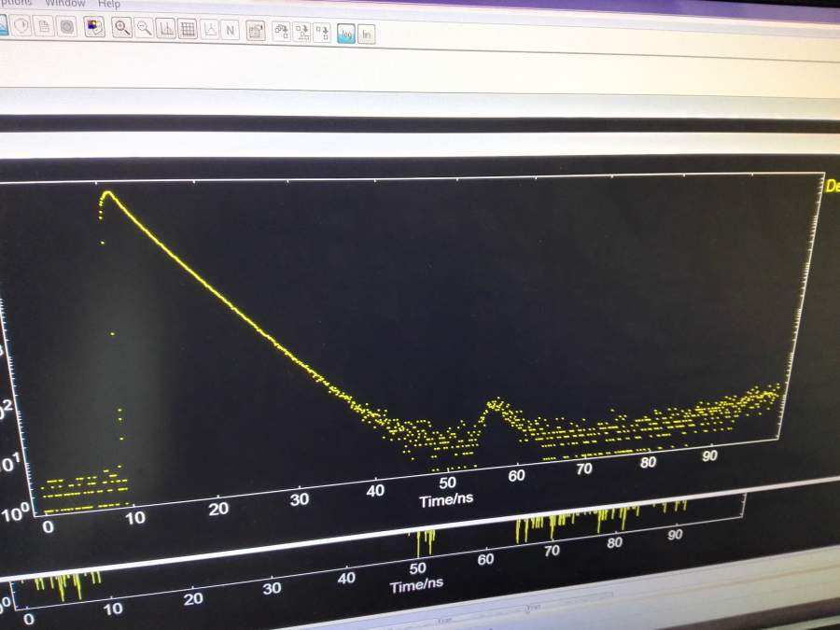This screenshot has width=840, height=630.
Task: Click the greyed-out circular target icon
Action: pos(67,26)
